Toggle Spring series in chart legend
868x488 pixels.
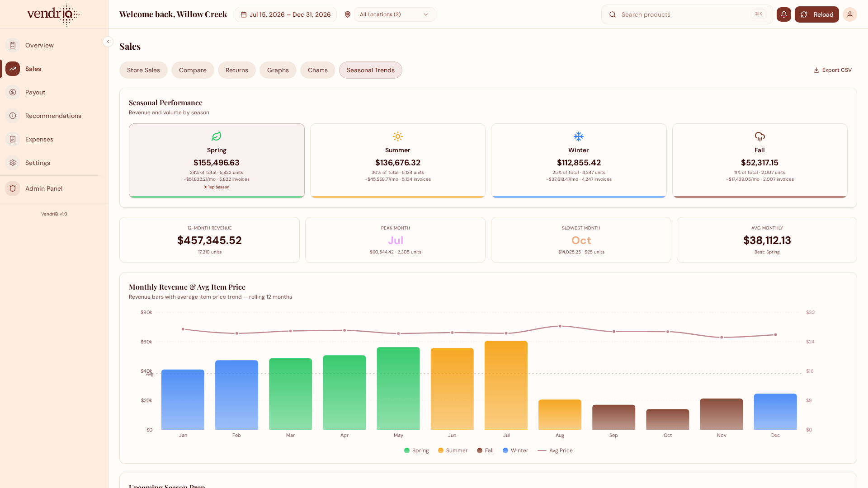click(x=416, y=450)
